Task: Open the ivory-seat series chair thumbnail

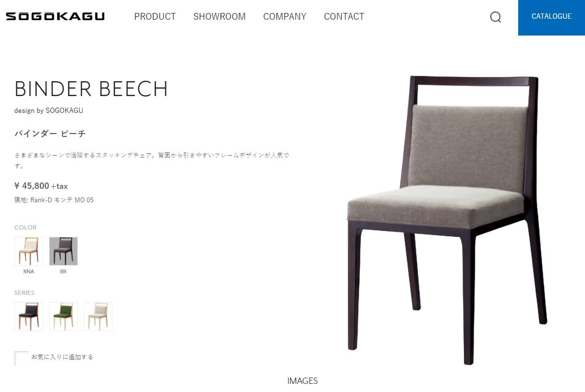Action: coord(98,317)
